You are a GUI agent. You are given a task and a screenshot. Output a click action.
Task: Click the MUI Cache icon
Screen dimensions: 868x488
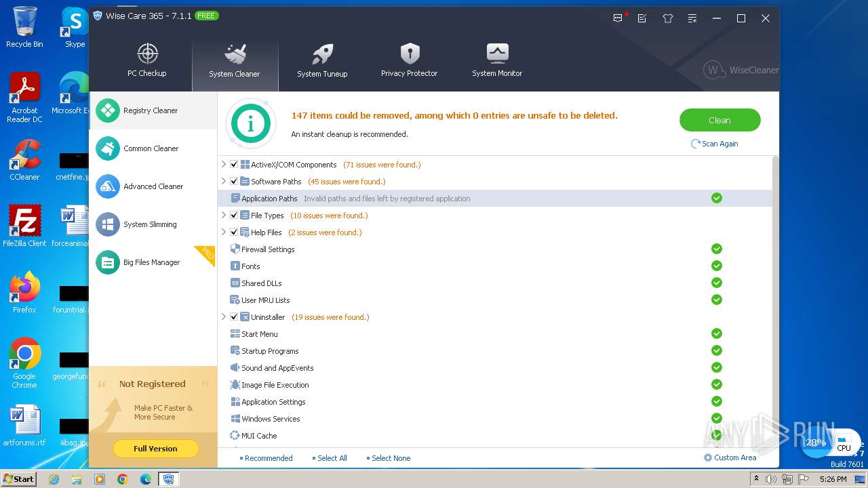[x=235, y=436]
